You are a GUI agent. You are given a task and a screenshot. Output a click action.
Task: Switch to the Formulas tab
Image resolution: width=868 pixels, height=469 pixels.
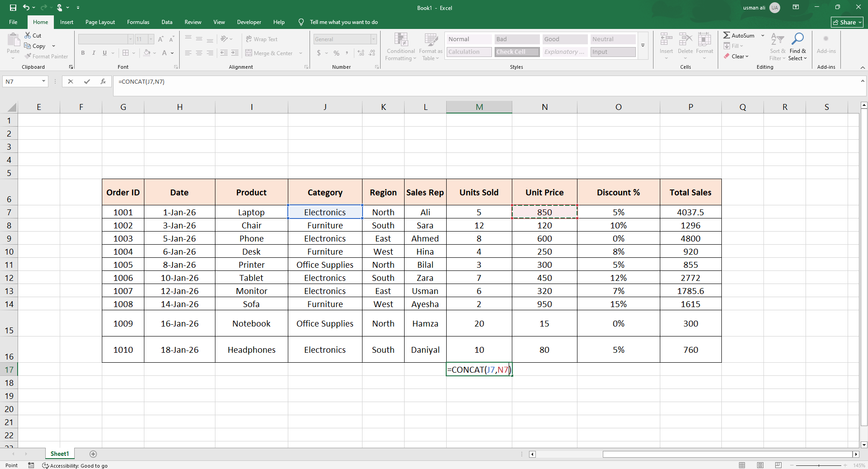(138, 22)
